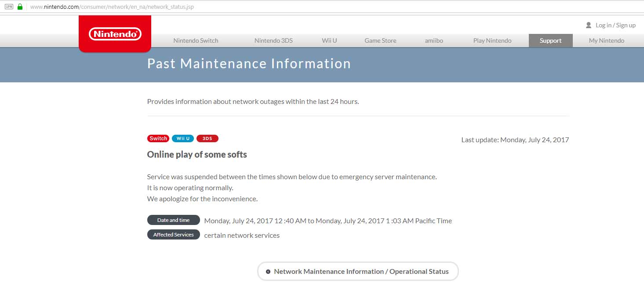Click the blue Wii U platform badge
Image resolution: width=644 pixels, height=306 pixels.
pos(183,138)
